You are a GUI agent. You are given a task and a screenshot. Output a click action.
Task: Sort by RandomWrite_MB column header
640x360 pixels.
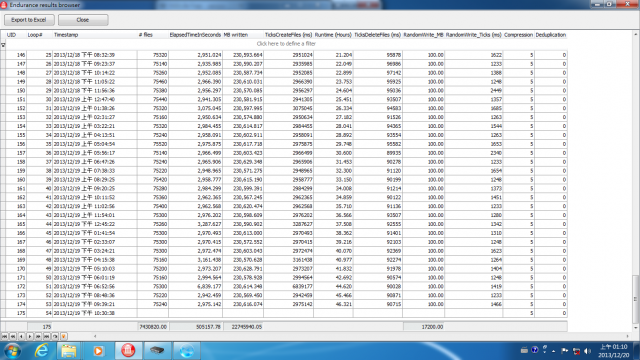(423, 35)
